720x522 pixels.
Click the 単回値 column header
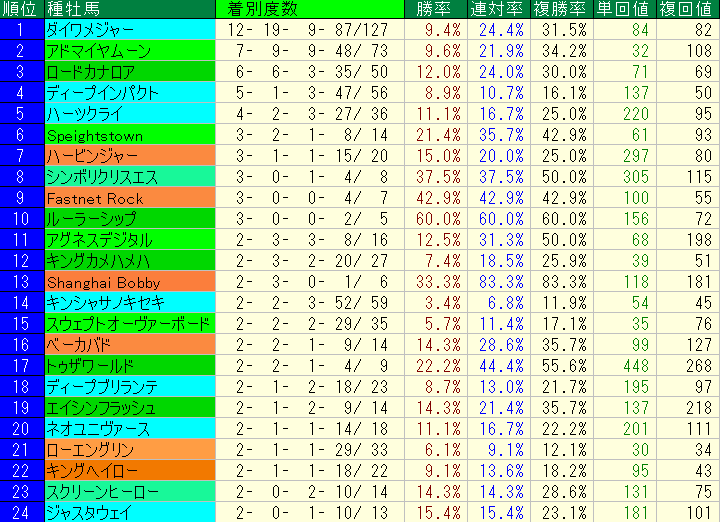coord(625,9)
